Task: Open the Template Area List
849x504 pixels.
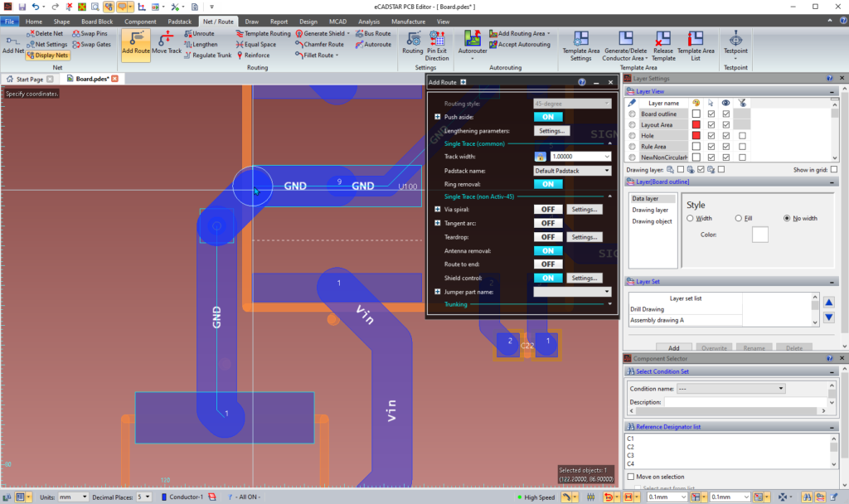Action: click(x=696, y=46)
